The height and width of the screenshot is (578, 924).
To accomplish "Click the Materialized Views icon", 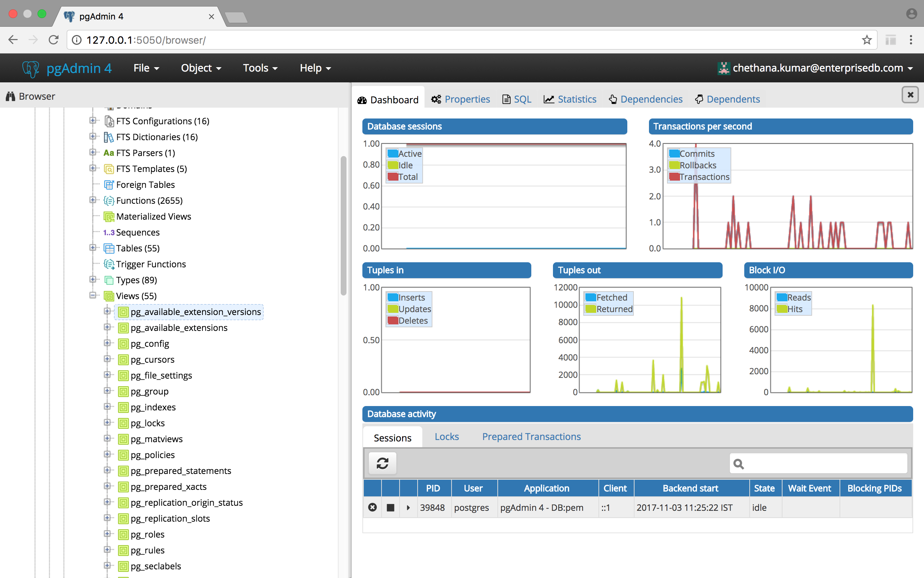I will [x=109, y=217].
